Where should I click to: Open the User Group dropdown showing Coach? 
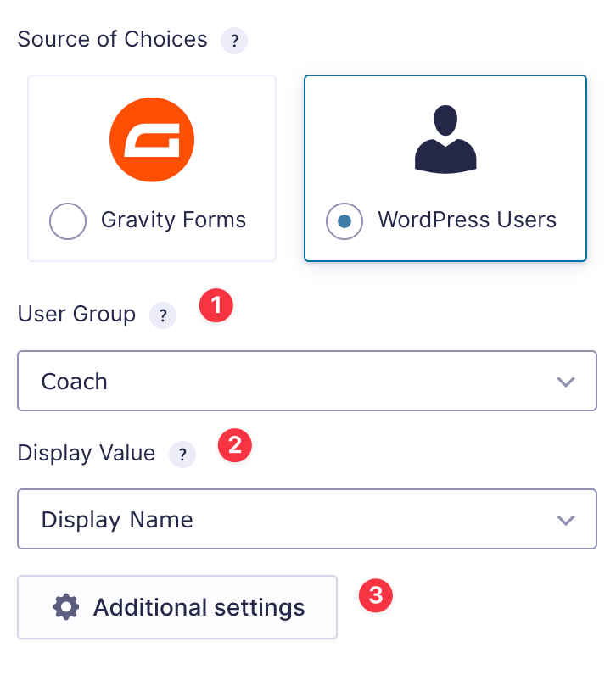[288, 382]
